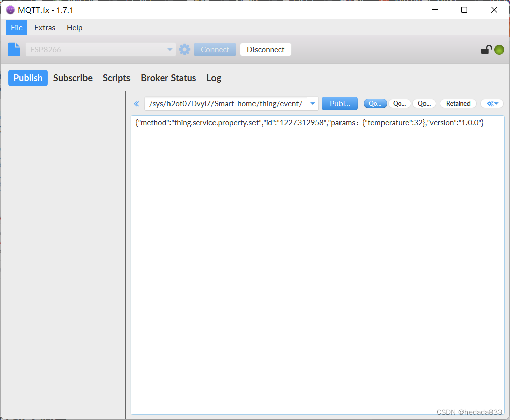Click the MQTT.fx app logo icon

(x=11, y=10)
